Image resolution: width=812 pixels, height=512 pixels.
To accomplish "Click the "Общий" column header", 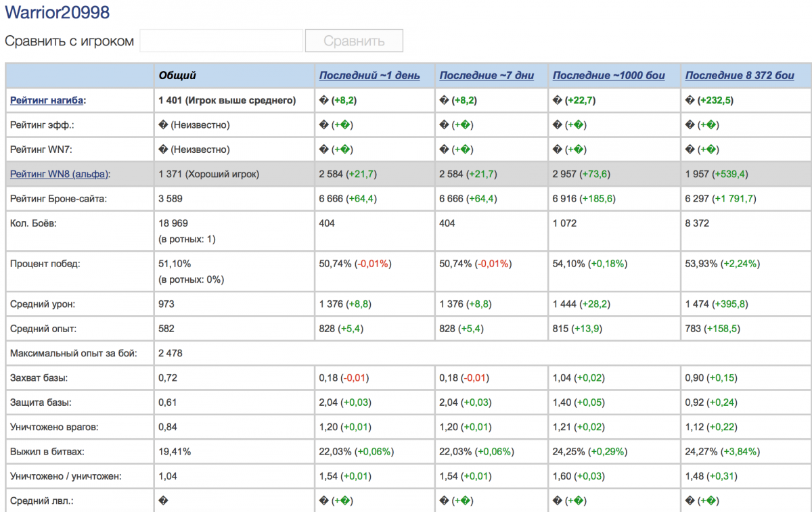I will [178, 76].
